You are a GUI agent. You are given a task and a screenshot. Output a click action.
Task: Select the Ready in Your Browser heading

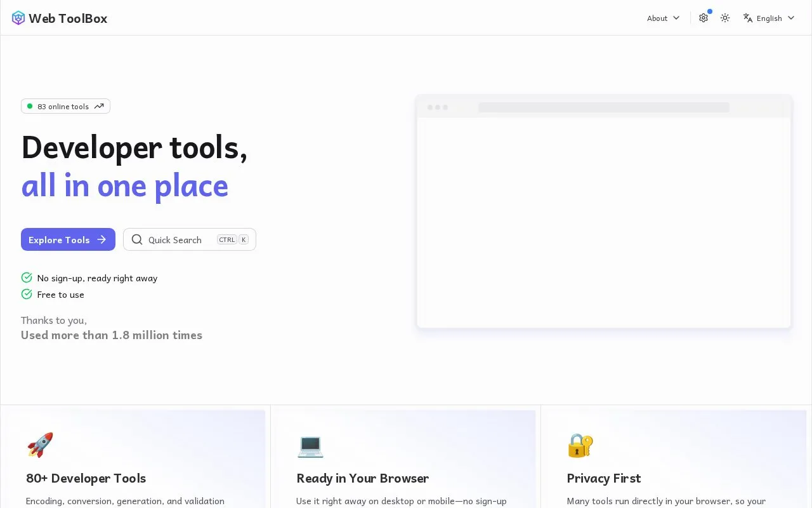(363, 478)
